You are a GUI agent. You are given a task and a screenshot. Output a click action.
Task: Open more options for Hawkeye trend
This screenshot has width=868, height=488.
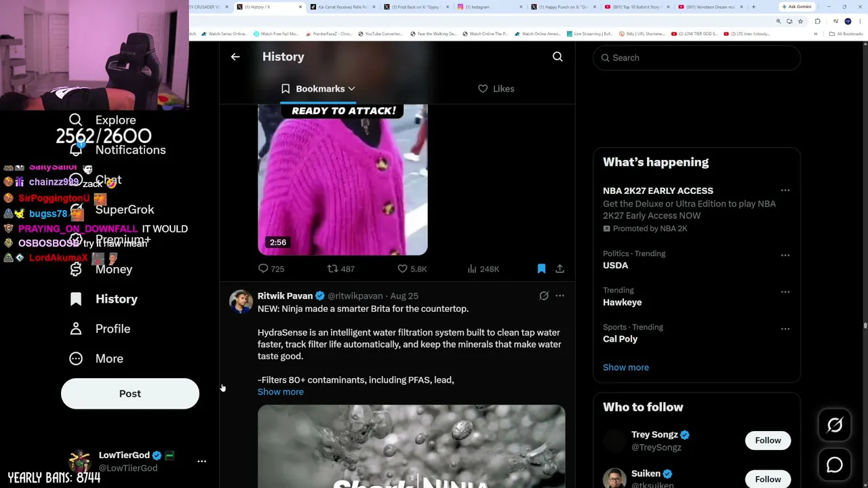785,292
